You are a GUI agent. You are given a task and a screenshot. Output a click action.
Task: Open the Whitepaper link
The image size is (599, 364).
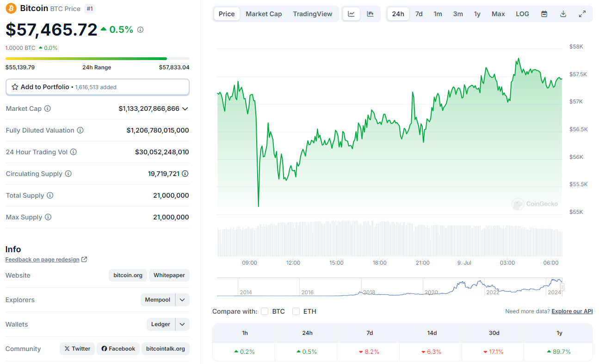(x=169, y=275)
